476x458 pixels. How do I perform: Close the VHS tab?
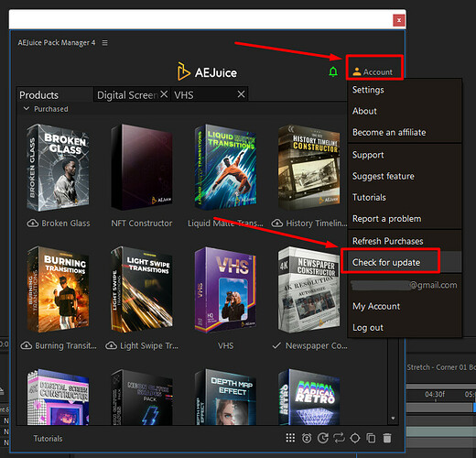(x=241, y=94)
